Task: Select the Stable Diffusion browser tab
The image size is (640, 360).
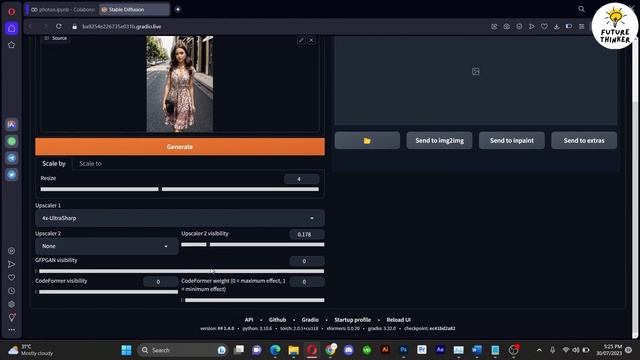Action: (x=134, y=9)
